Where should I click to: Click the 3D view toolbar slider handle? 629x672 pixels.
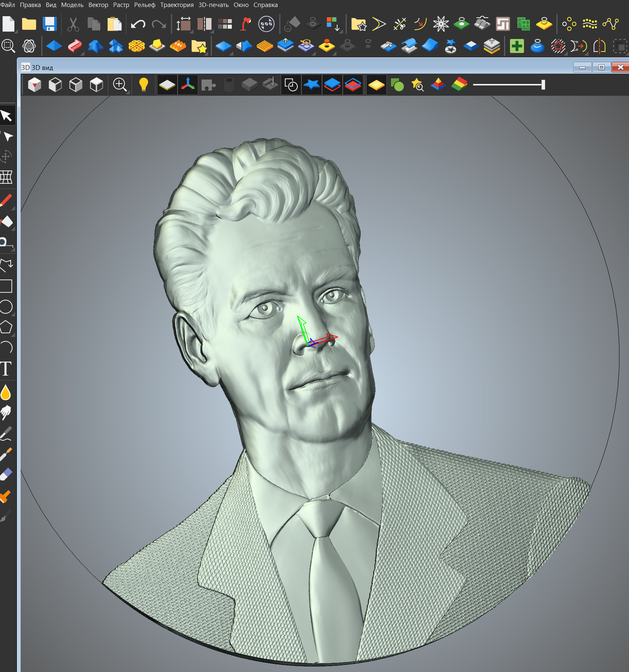(543, 85)
